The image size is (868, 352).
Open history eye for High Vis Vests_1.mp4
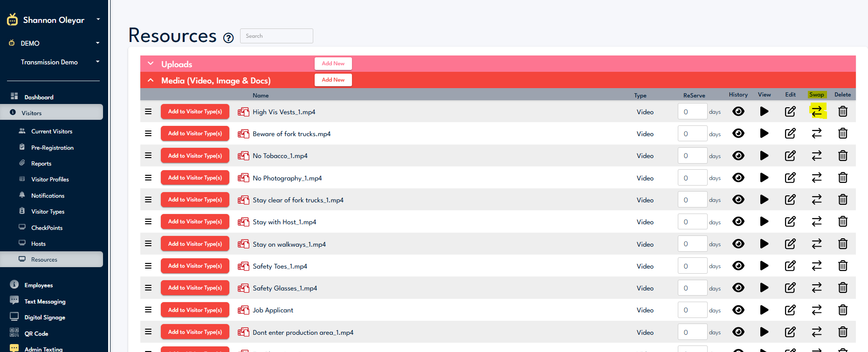tap(738, 111)
